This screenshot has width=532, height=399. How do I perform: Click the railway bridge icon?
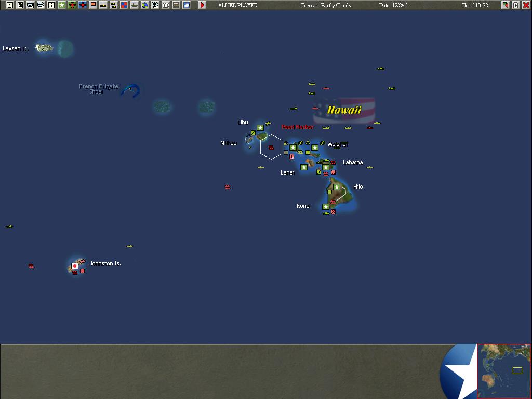pos(134,5)
